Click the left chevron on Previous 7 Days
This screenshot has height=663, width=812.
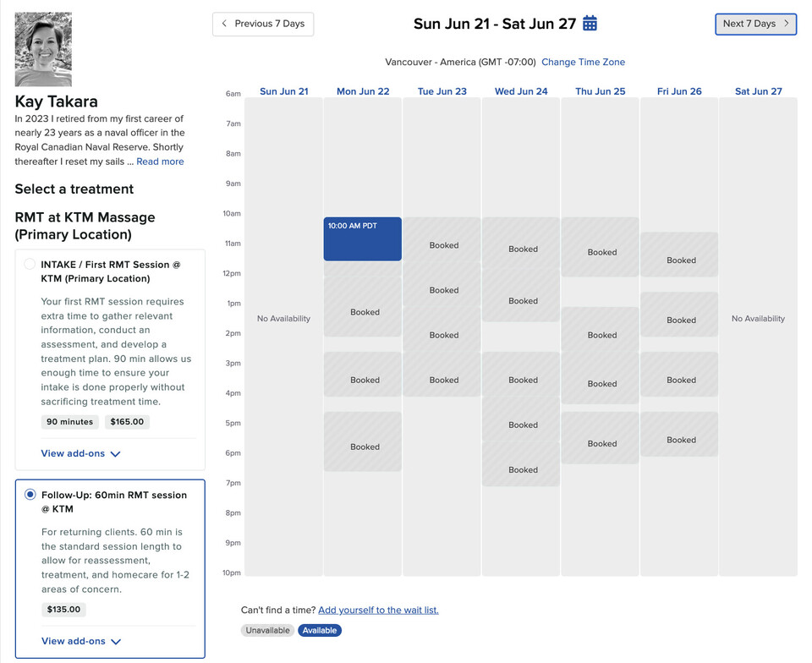[224, 24]
